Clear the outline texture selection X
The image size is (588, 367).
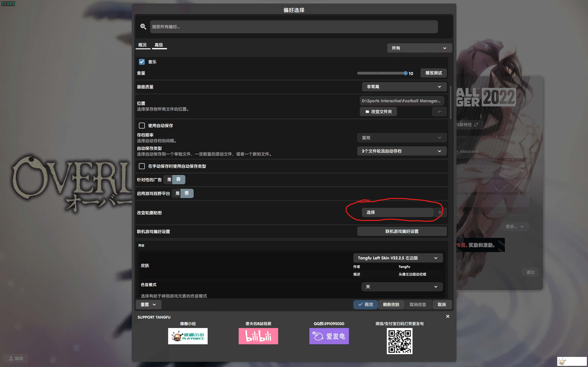pos(440,212)
